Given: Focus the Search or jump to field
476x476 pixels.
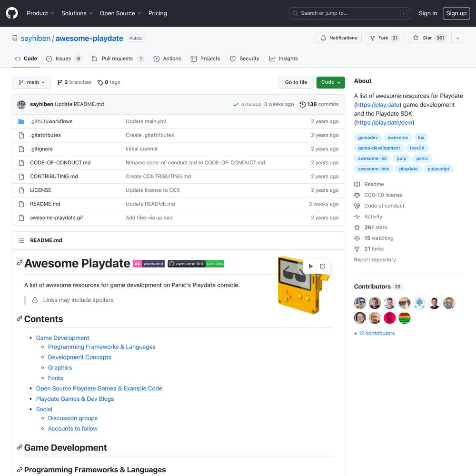Looking at the screenshot, I should [x=349, y=13].
